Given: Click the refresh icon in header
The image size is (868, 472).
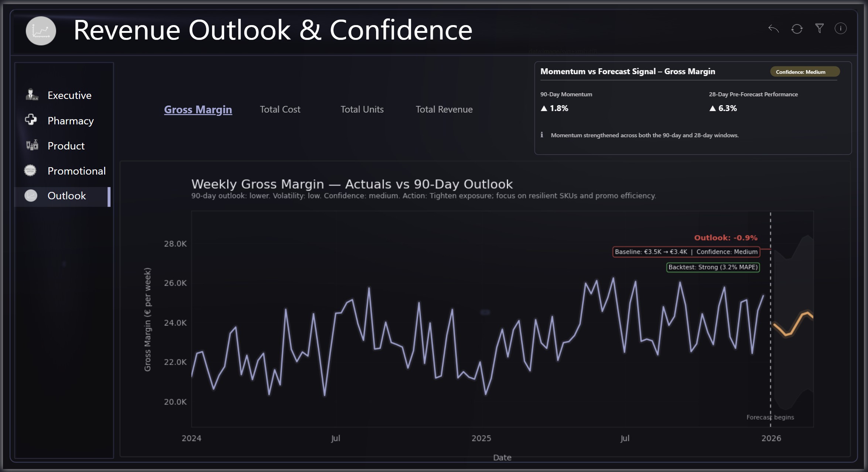Looking at the screenshot, I should pos(797,29).
